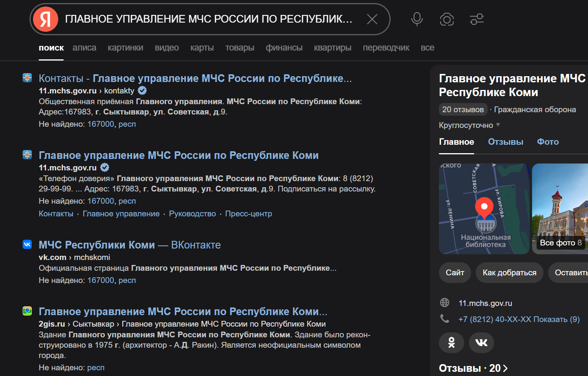This screenshot has height=376, width=588.
Task: Expand the Отзывы · 20 reviews section
Action: pyautogui.click(x=473, y=368)
